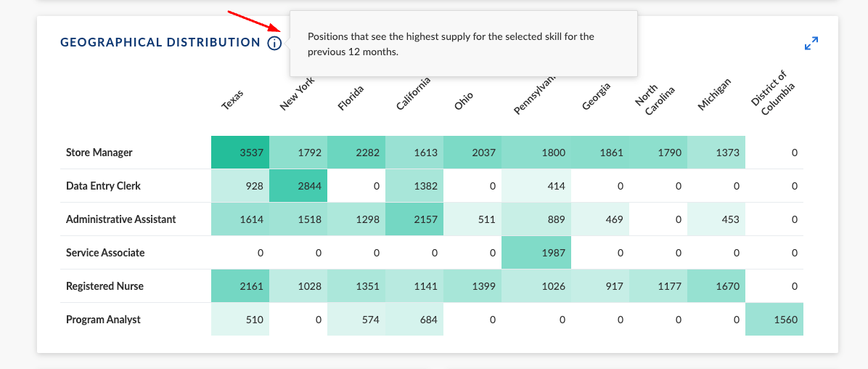
Task: Select the Program Analyst row label
Action: point(103,320)
